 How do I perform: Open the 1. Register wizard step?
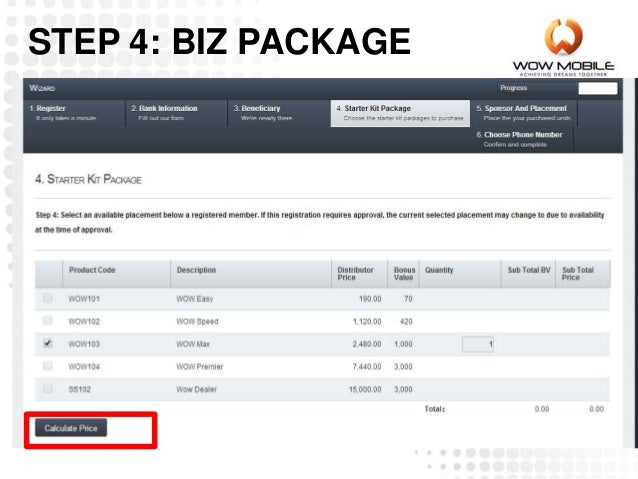[74, 113]
